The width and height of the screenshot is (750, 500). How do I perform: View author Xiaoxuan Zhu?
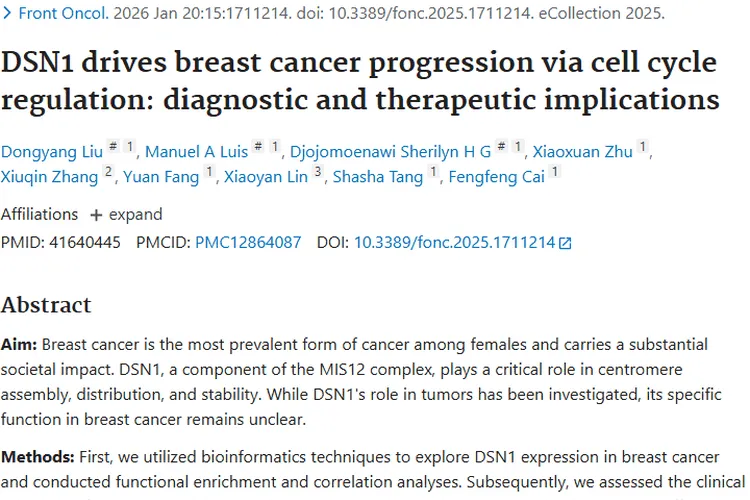pos(582,152)
